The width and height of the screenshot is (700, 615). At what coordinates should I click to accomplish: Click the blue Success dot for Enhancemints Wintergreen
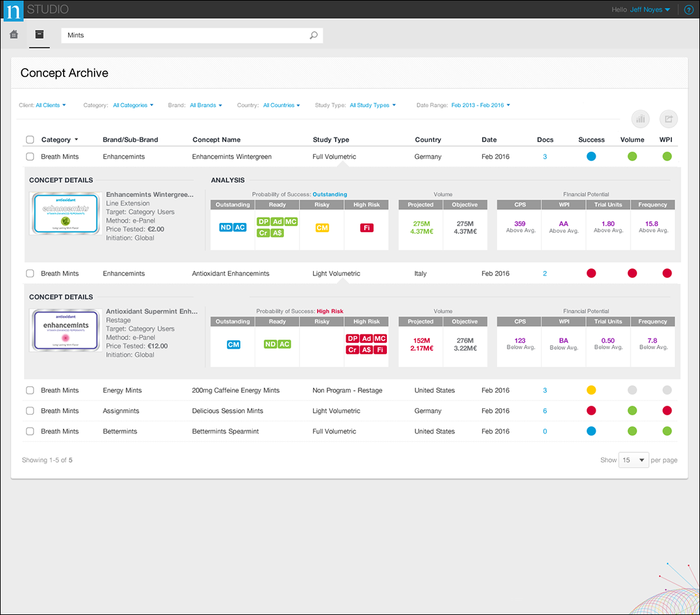pyautogui.click(x=591, y=156)
